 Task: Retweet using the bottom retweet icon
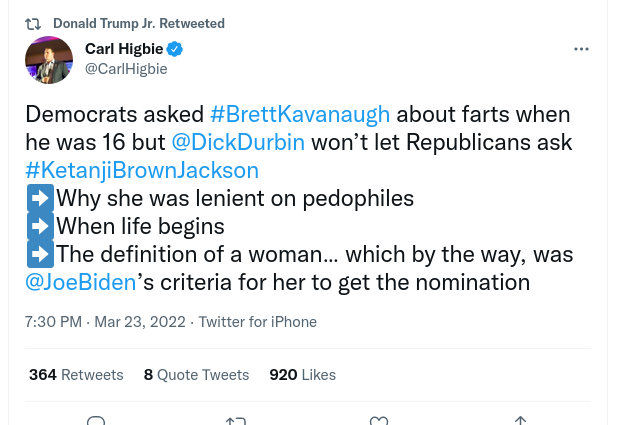point(236,421)
